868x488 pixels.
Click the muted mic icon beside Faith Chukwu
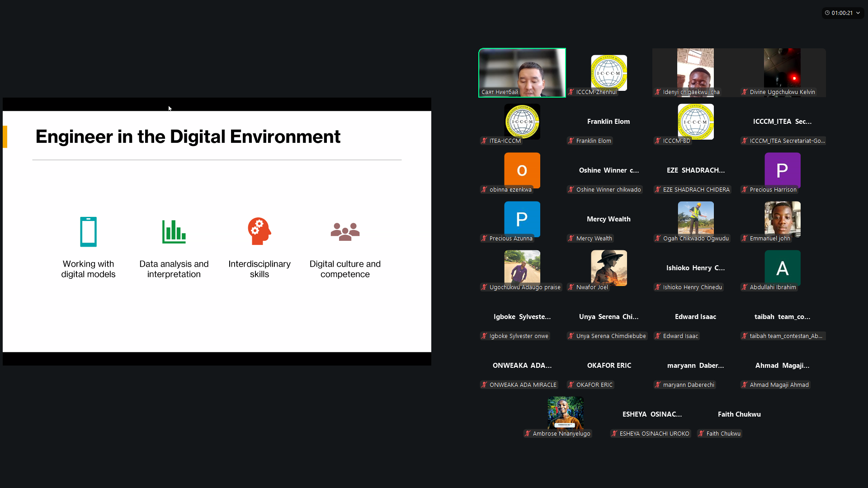click(701, 434)
